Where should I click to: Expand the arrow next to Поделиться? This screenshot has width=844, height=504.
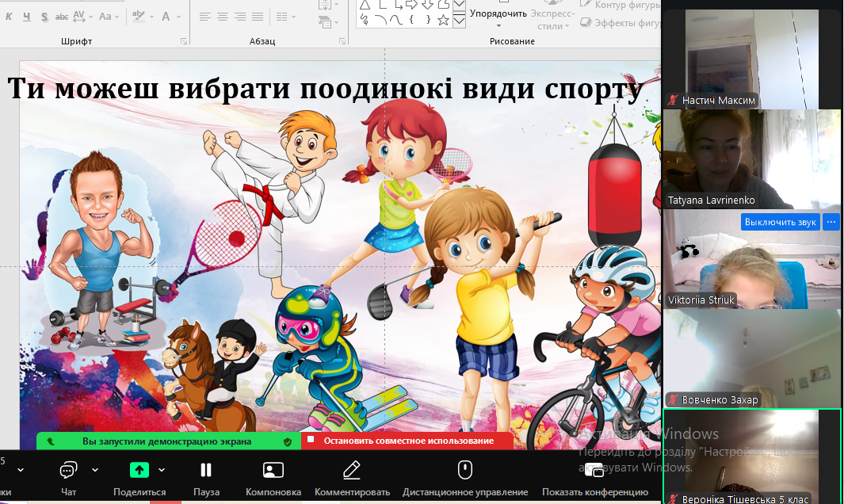162,469
